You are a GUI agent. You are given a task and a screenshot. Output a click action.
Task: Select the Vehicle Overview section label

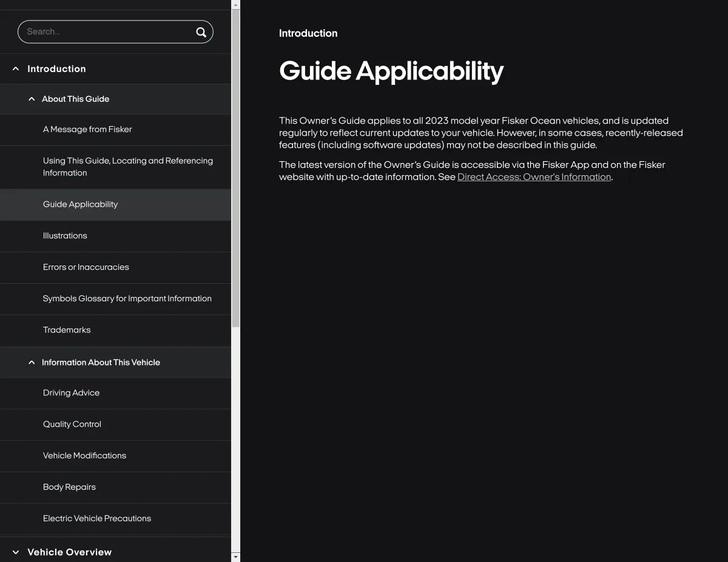(x=70, y=552)
